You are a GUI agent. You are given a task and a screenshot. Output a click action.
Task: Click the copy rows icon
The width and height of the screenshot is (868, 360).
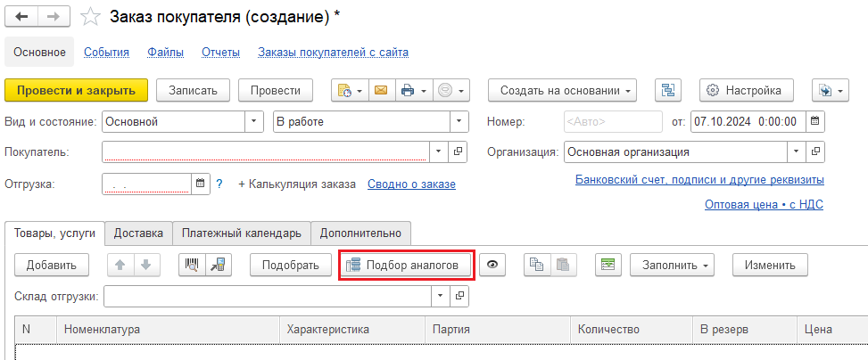536,265
